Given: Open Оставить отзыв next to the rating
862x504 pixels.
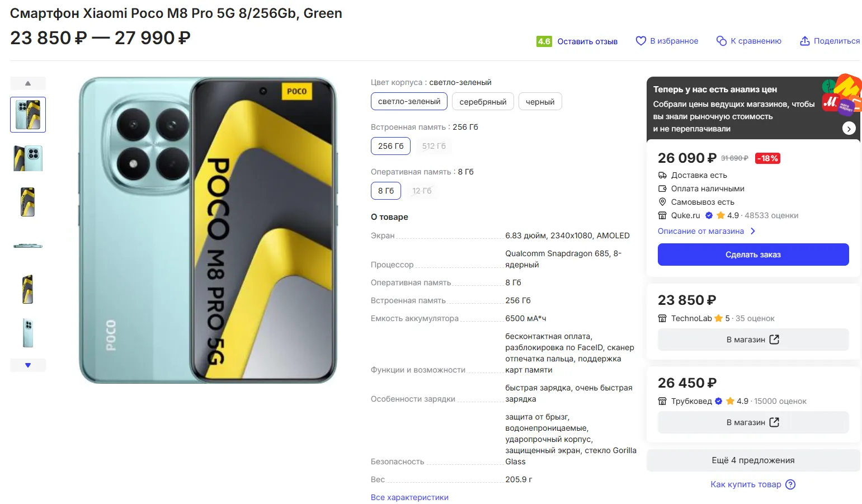Looking at the screenshot, I should point(587,41).
